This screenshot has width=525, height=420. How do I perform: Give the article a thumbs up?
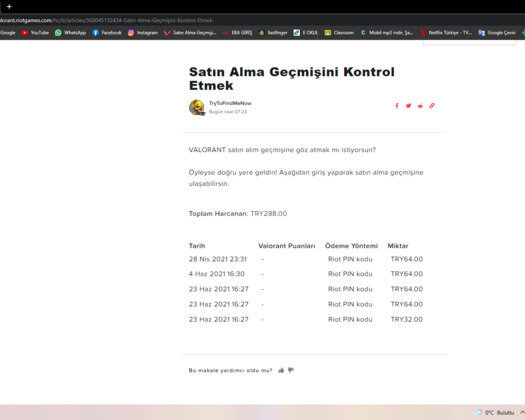tap(281, 370)
